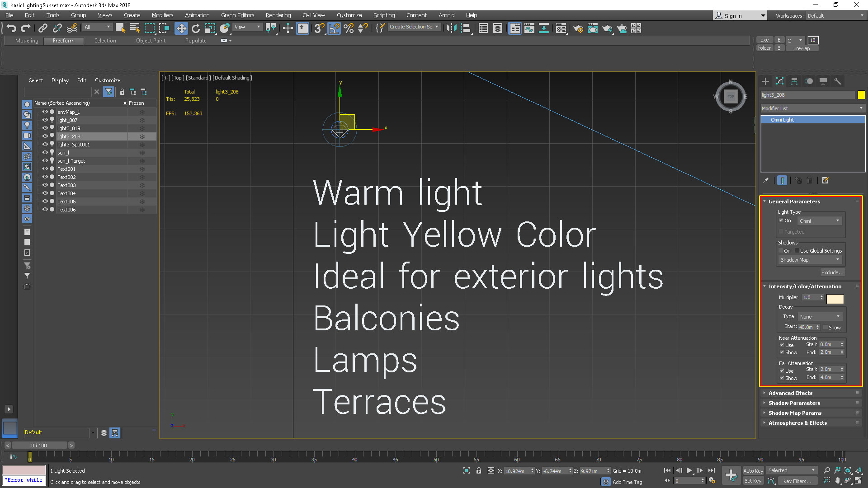Open the Modifier List dropdown
The height and width of the screenshot is (488, 868).
pos(812,108)
